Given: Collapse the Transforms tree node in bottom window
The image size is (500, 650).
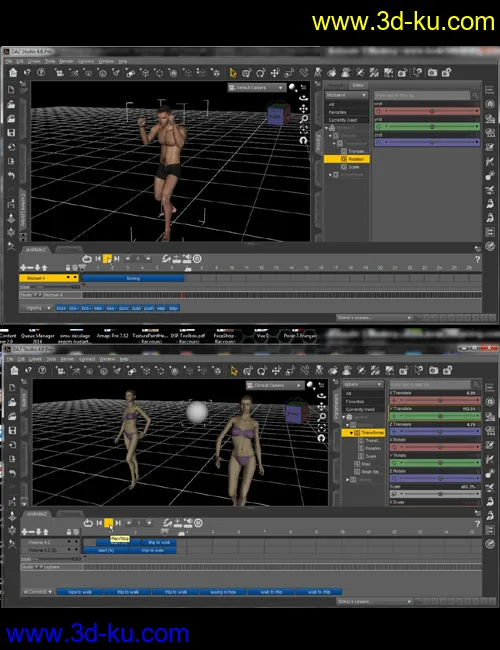Looking at the screenshot, I should (351, 433).
